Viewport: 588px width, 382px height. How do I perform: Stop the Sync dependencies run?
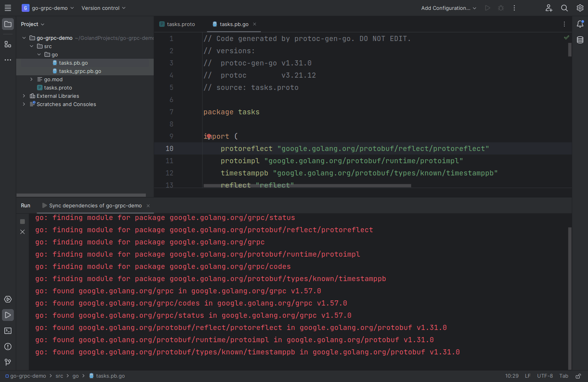pyautogui.click(x=22, y=222)
